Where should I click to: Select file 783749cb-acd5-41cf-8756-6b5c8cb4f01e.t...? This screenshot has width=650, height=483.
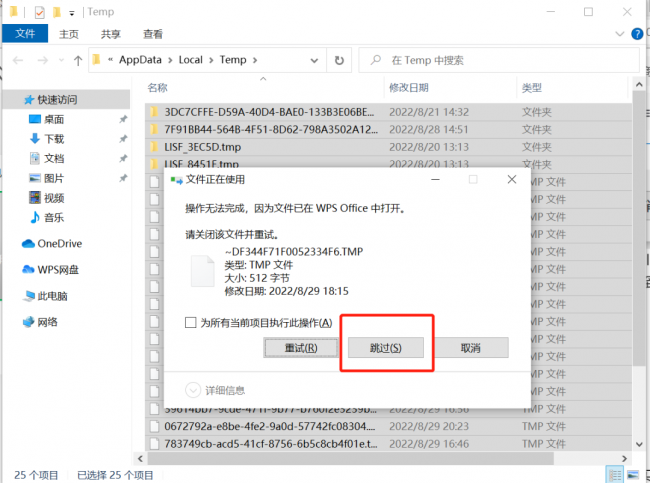point(271,444)
